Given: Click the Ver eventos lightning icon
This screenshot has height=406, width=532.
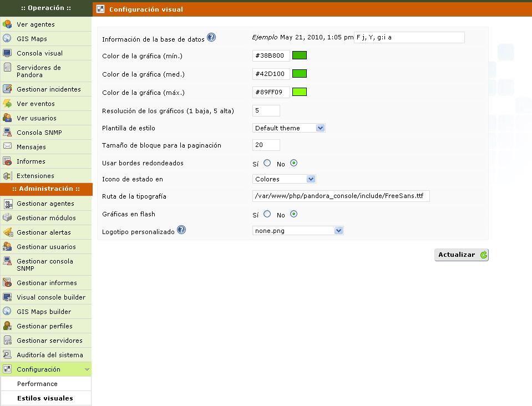Looking at the screenshot, I should (x=7, y=104).
